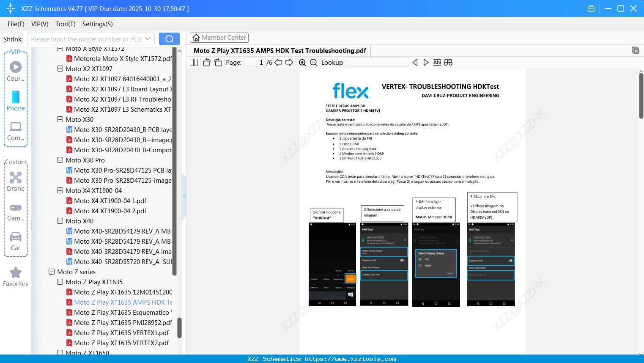
Task: Toggle the two-page view icon
Action: [194, 62]
